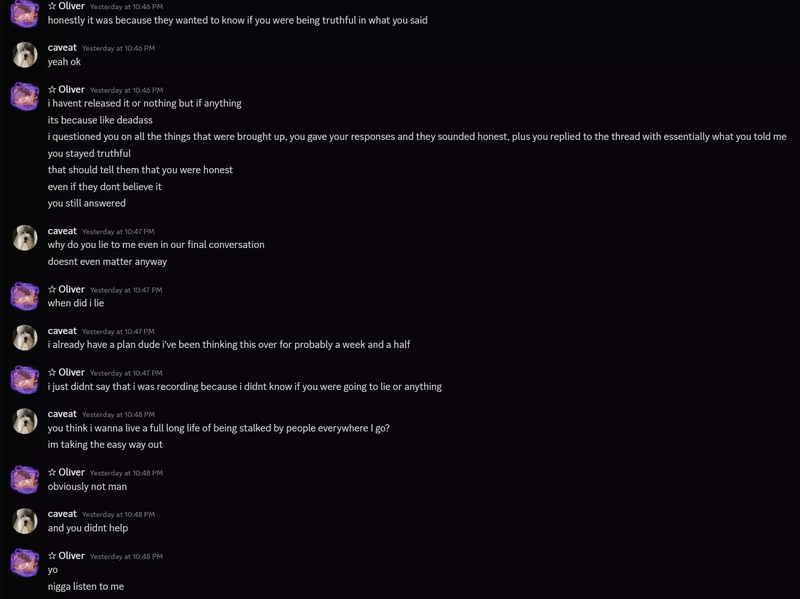Open Oliver's username above 'obviously not man'

71,472
